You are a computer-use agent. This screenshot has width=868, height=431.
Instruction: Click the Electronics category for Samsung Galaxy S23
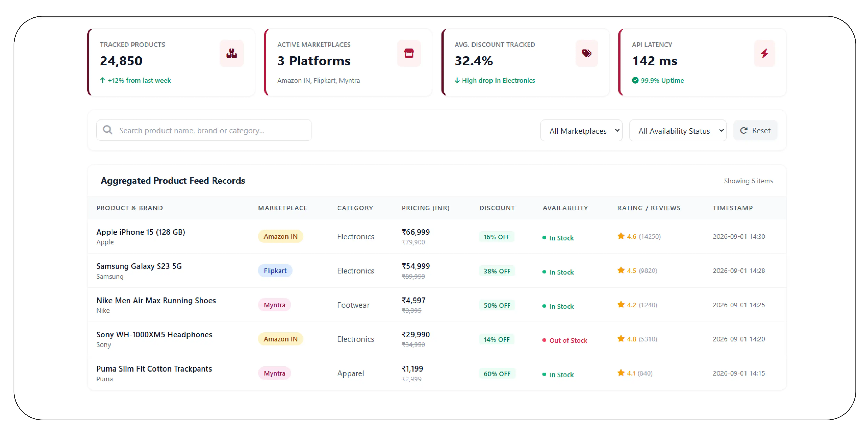(355, 271)
